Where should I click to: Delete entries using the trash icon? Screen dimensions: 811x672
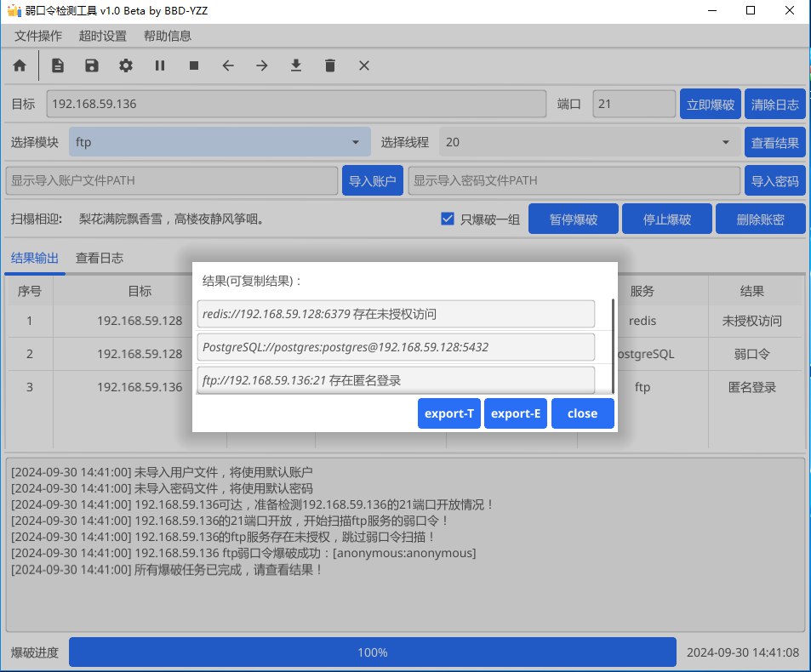click(x=329, y=65)
